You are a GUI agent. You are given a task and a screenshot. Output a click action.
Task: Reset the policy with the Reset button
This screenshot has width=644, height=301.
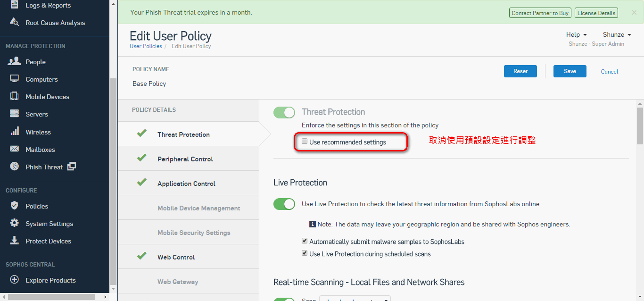click(x=520, y=71)
